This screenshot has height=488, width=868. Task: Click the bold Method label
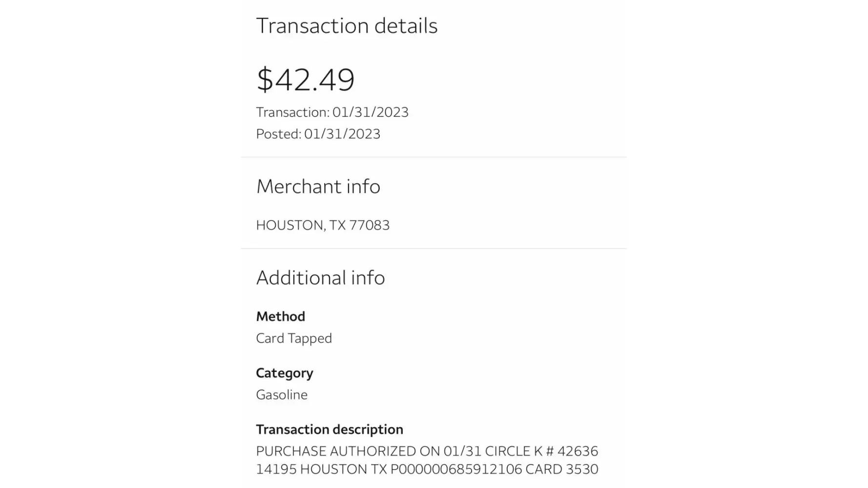pyautogui.click(x=280, y=316)
